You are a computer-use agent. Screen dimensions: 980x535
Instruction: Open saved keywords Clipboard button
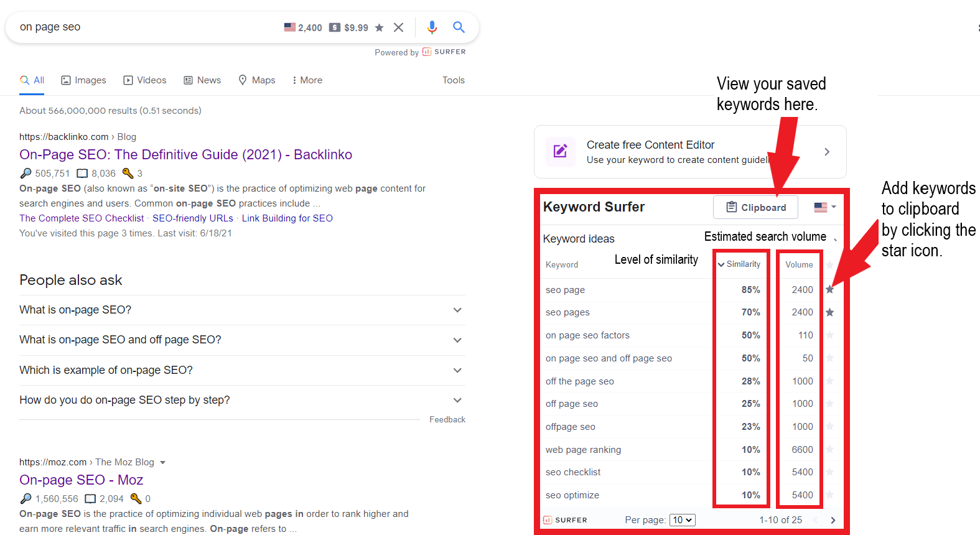[755, 207]
